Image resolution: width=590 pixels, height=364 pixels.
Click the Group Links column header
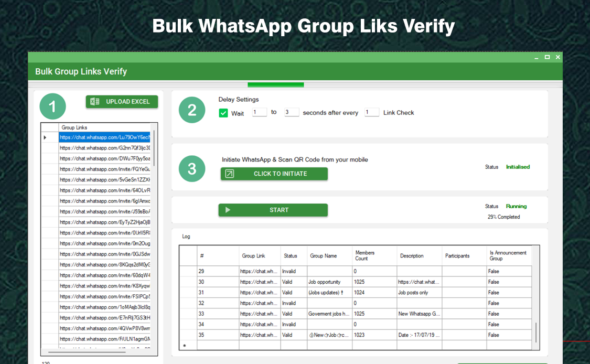(104, 127)
